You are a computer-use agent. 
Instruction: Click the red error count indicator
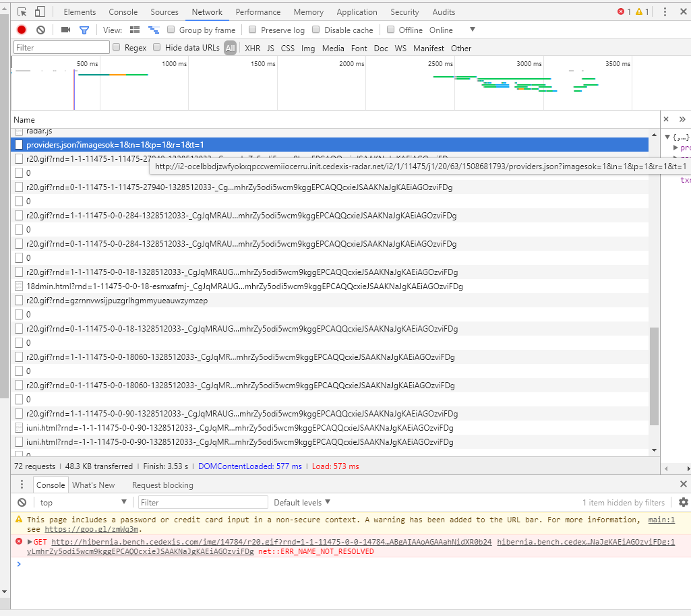(x=624, y=12)
